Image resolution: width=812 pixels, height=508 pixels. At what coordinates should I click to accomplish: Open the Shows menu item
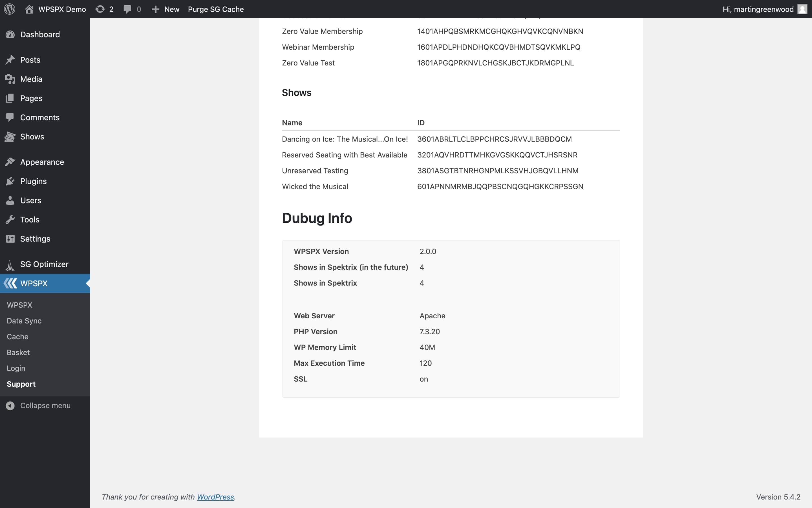(x=45, y=136)
